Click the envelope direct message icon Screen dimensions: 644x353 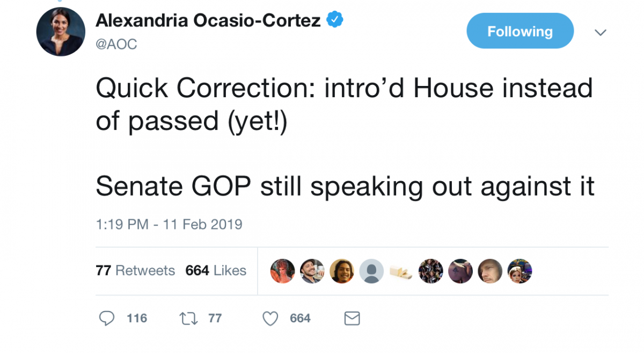[352, 319]
